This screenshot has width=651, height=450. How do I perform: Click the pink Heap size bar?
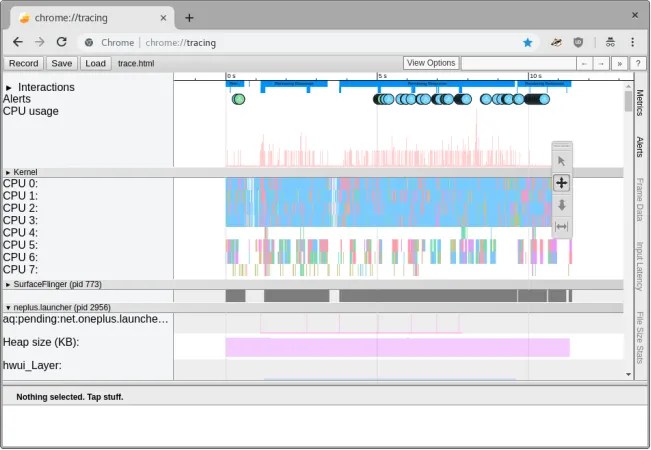point(397,347)
